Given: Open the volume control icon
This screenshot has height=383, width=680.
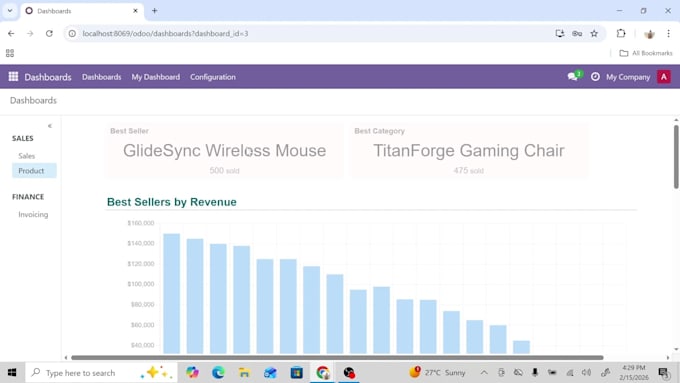Looking at the screenshot, I should click(586, 373).
